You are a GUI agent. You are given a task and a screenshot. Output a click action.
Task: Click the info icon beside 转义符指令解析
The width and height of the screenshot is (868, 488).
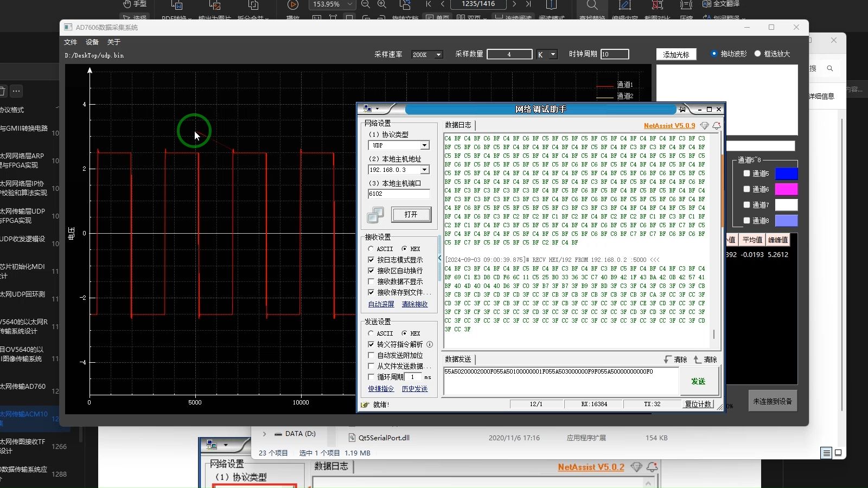430,344
